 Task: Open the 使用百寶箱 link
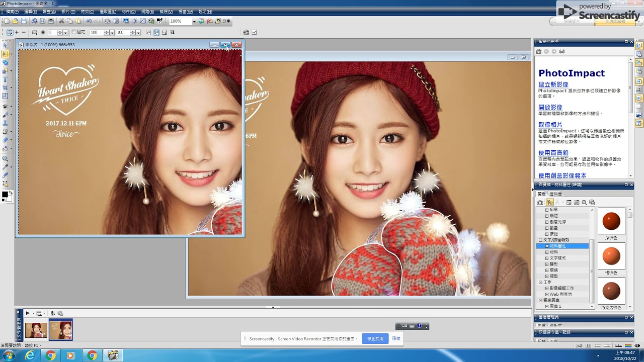tap(553, 152)
